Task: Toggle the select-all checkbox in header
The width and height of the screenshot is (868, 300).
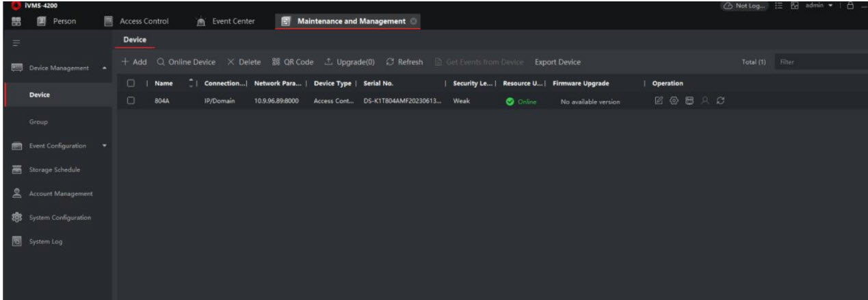Action: tap(129, 84)
